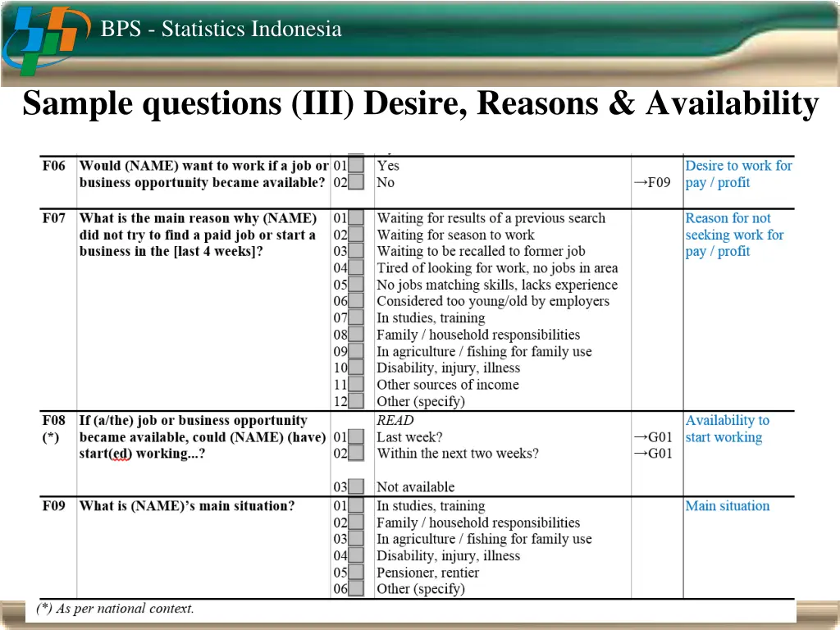This screenshot has width=840, height=630.
Task: Click the F08 question 'If (a/the) job or business'
Action: pos(203,437)
